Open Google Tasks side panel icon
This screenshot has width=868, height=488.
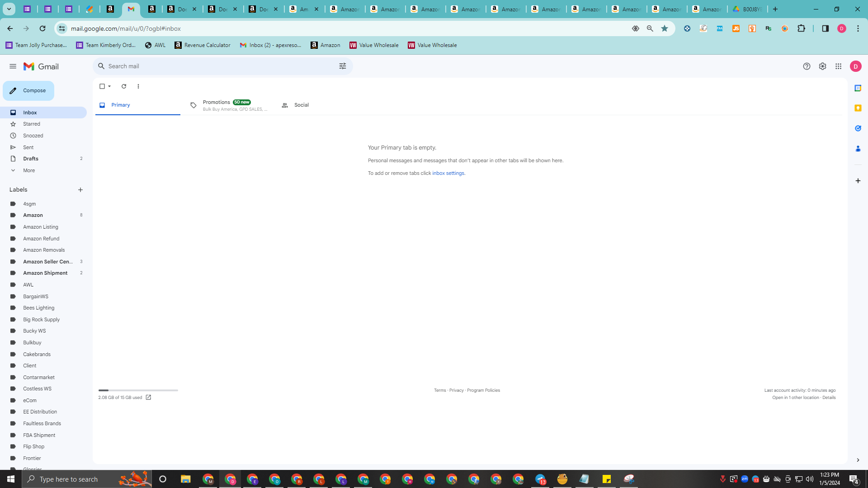858,128
